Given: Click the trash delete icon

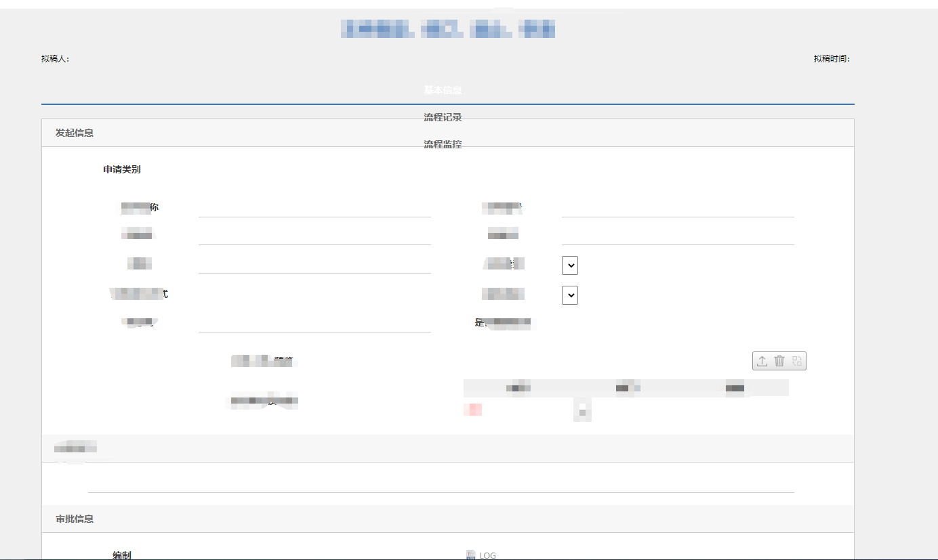Looking at the screenshot, I should [x=779, y=362].
